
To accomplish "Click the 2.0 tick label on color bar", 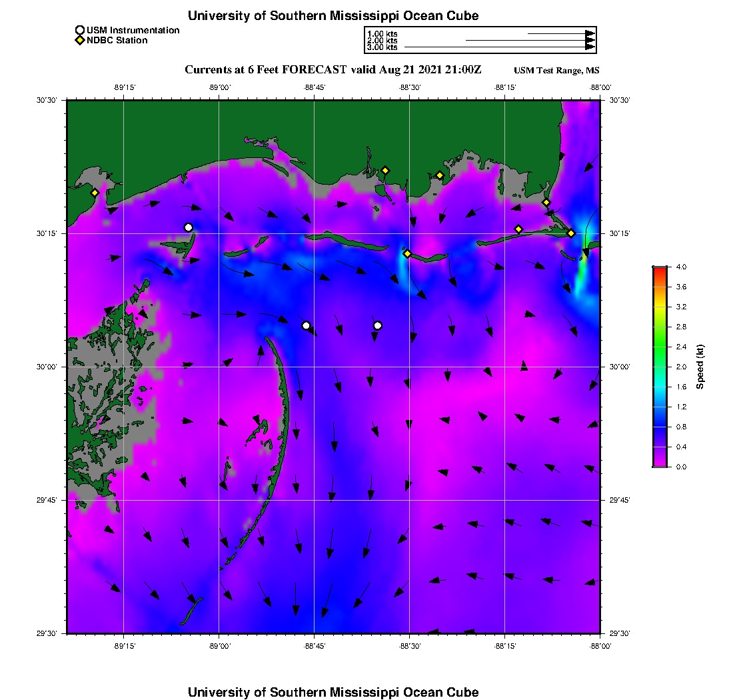I will pos(682,367).
